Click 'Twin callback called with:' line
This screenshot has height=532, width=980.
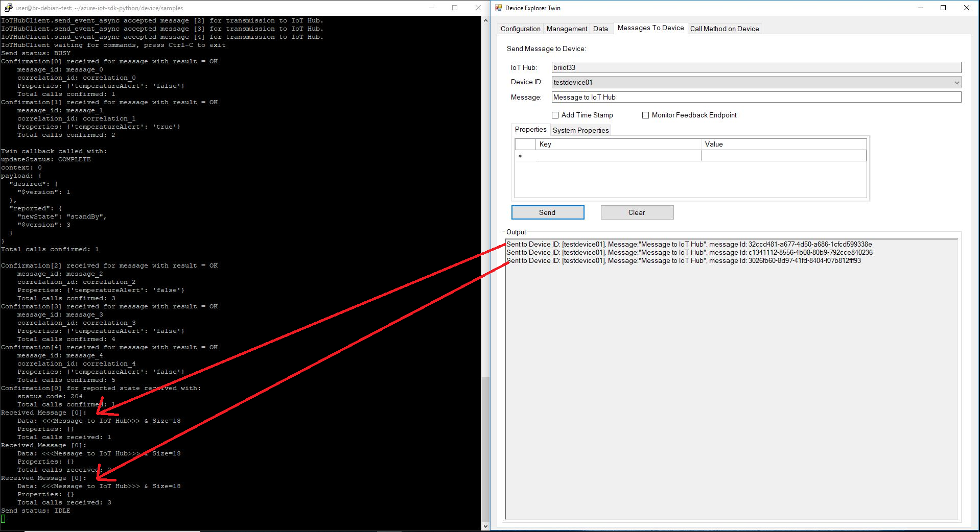pyautogui.click(x=54, y=151)
